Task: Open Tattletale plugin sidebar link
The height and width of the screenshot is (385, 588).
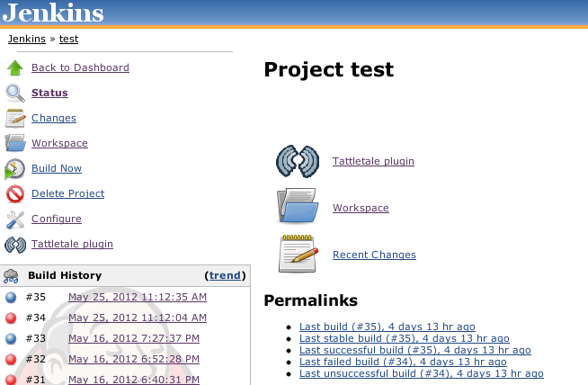Action: coord(72,244)
